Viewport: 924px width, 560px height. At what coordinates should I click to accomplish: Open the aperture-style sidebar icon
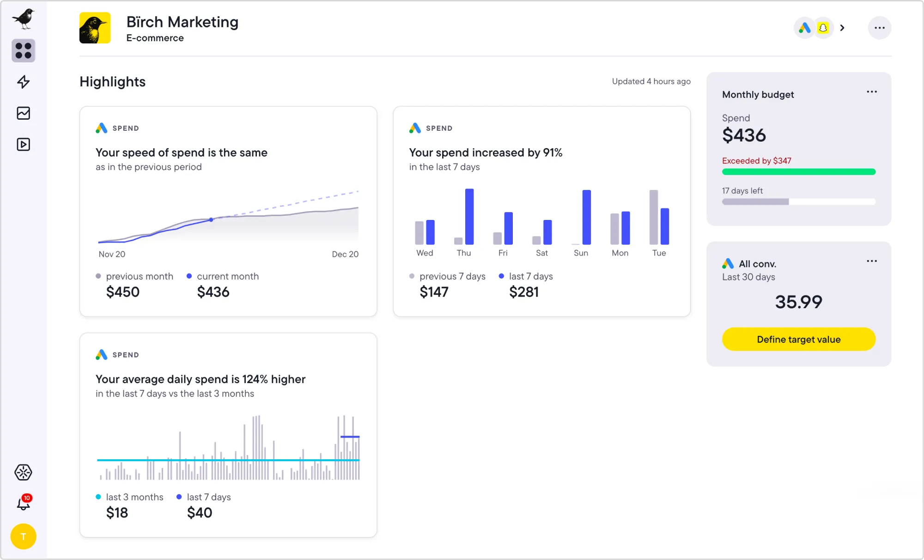tap(23, 472)
